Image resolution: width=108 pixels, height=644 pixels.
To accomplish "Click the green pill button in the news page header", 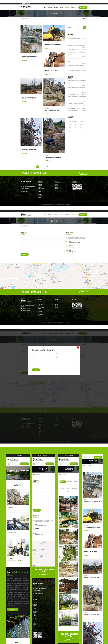I will (83, 7).
